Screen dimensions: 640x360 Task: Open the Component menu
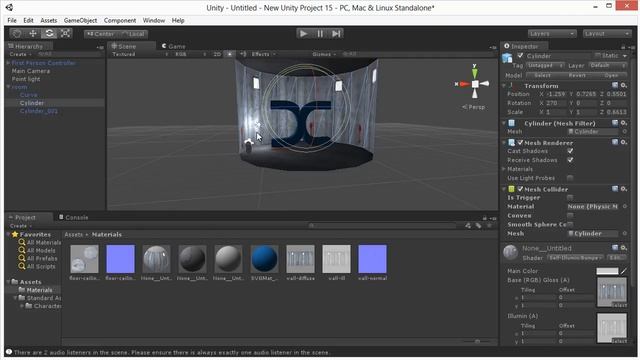pos(120,20)
